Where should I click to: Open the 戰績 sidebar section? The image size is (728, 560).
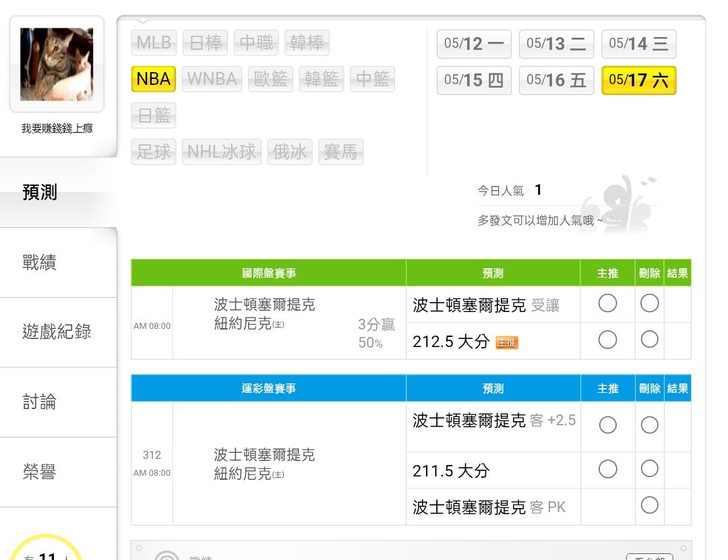(58, 262)
